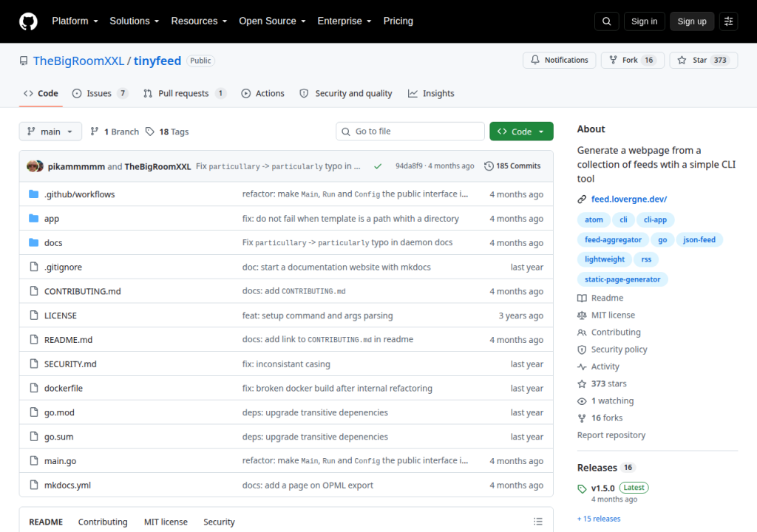Screen dimensions: 757x532
Task: Open the TheBigRoomXXL owner link
Action: click(x=78, y=61)
